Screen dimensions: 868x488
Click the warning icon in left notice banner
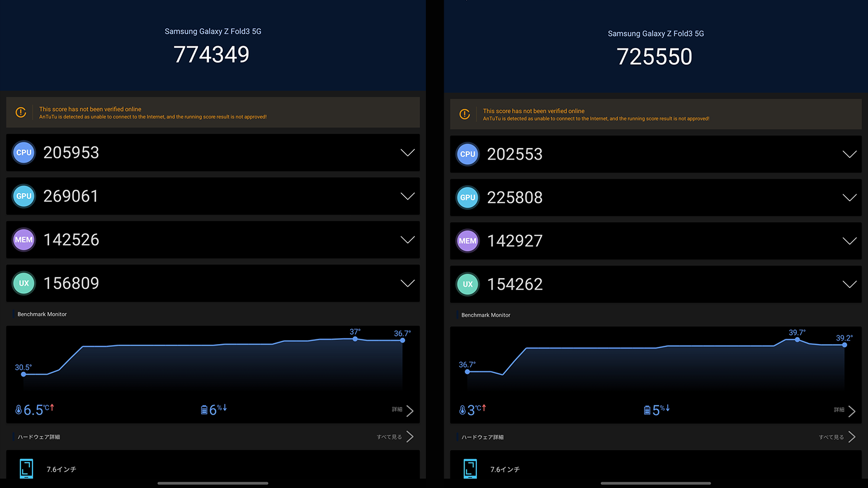[21, 113]
